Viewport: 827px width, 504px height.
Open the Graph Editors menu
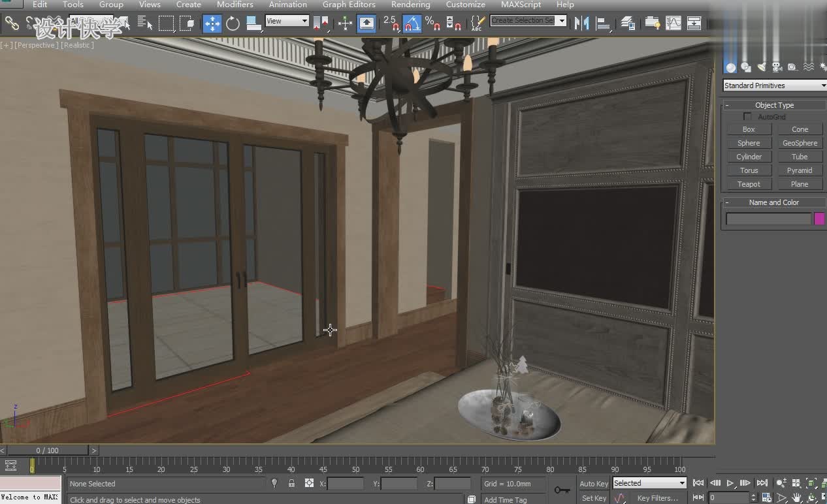click(349, 5)
